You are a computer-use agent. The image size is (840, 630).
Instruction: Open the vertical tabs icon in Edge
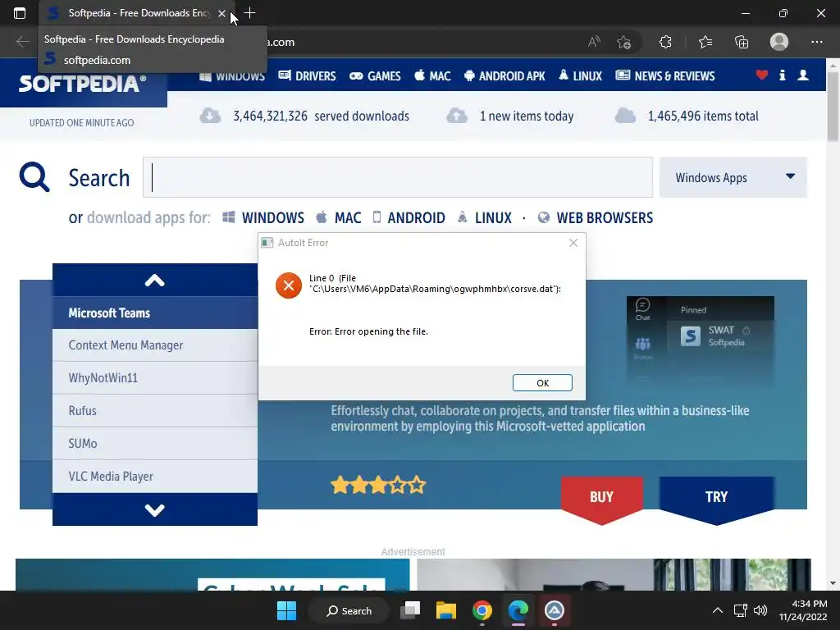[x=20, y=13]
